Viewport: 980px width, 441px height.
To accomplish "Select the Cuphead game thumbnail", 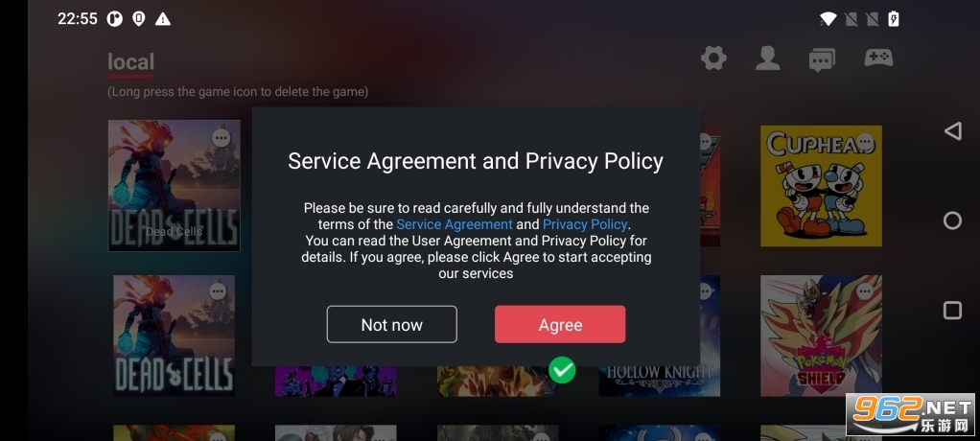I will pos(821,186).
